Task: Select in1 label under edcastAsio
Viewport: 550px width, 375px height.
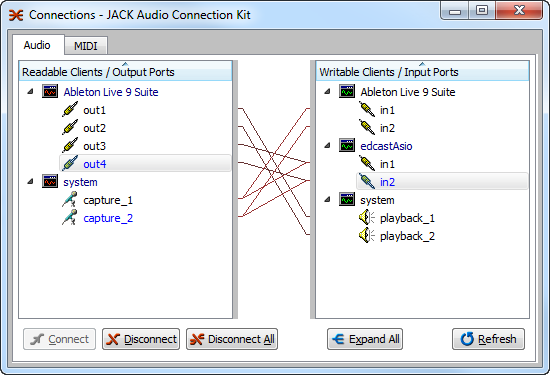Action: click(387, 164)
